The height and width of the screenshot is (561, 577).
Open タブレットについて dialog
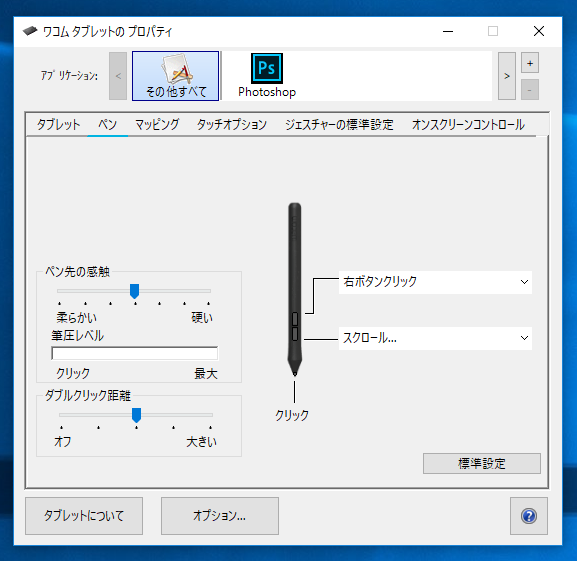tap(84, 516)
